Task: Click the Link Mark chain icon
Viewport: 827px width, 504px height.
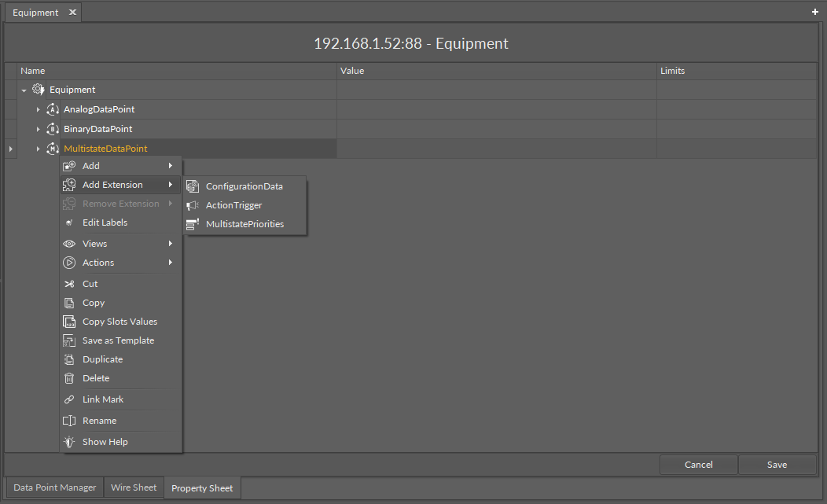Action: point(69,399)
